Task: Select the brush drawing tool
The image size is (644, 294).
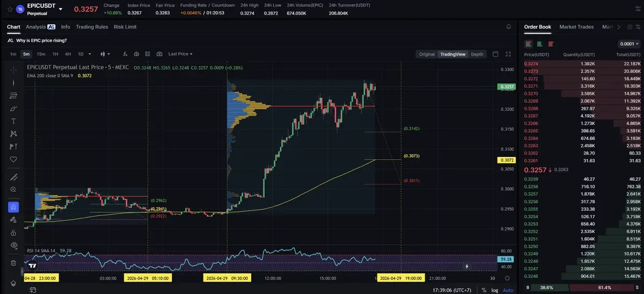Action: [13, 108]
